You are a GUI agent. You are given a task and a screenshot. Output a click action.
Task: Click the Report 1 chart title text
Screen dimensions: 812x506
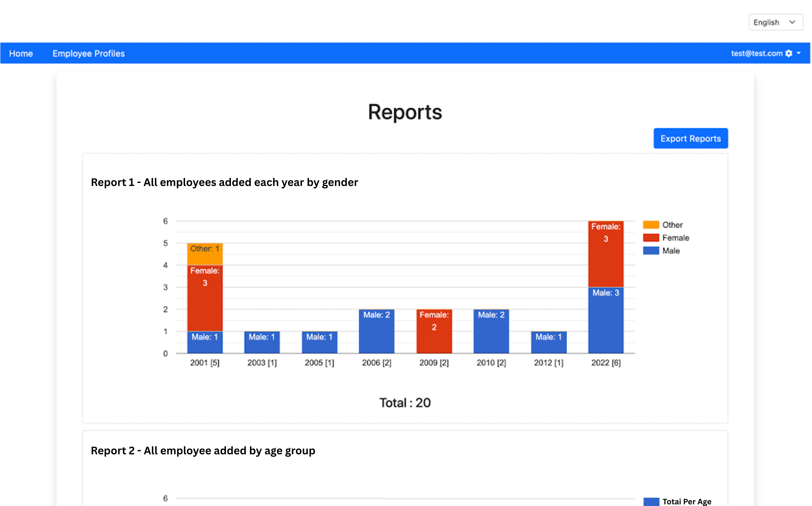click(224, 182)
